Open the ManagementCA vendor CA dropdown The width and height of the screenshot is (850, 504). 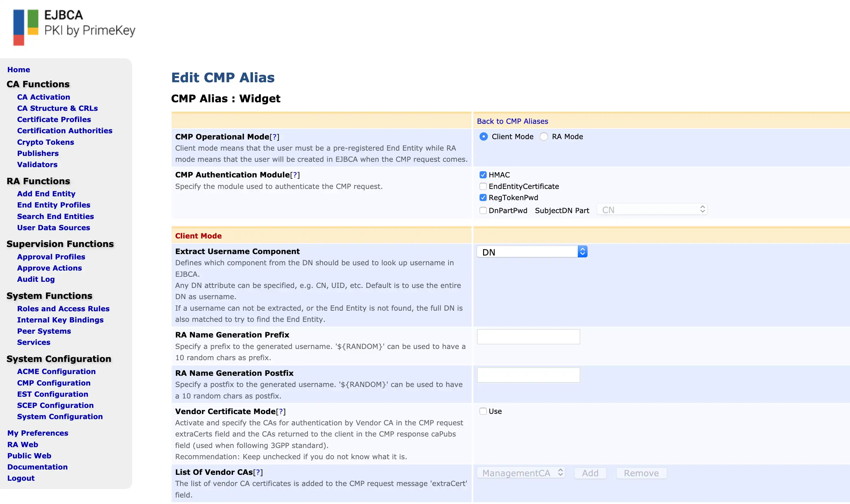pyautogui.click(x=521, y=473)
